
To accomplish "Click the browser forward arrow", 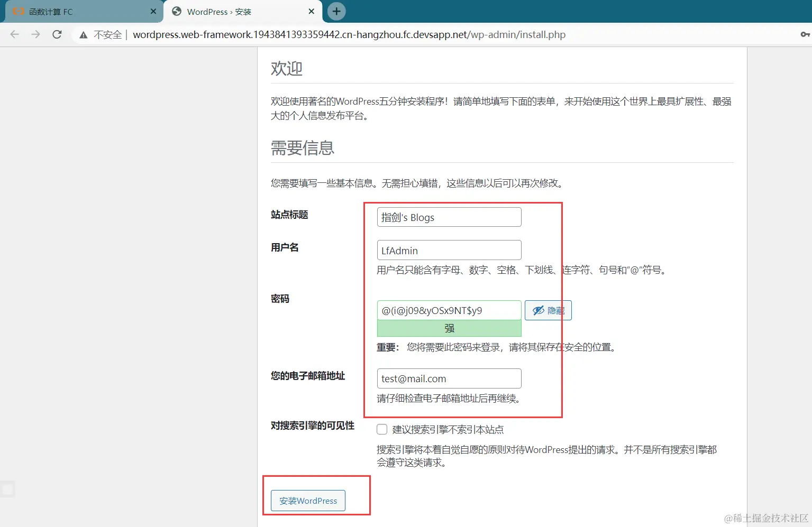I will tap(35, 34).
